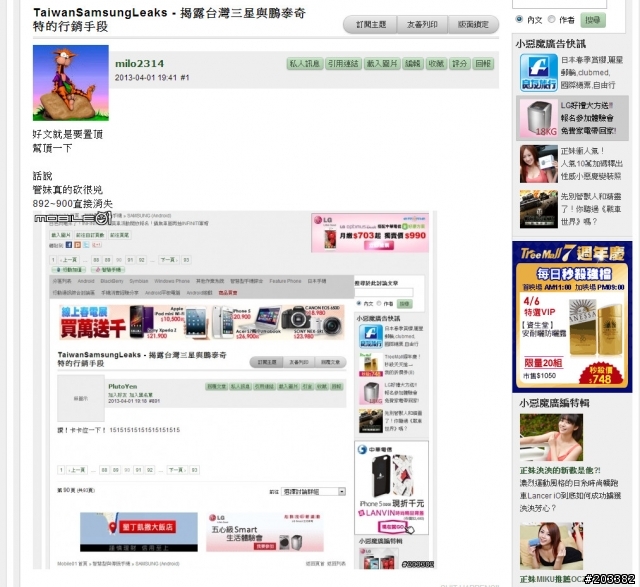The width and height of the screenshot is (640, 587).
Task: Select the 內文 search radio option
Action: (519, 19)
